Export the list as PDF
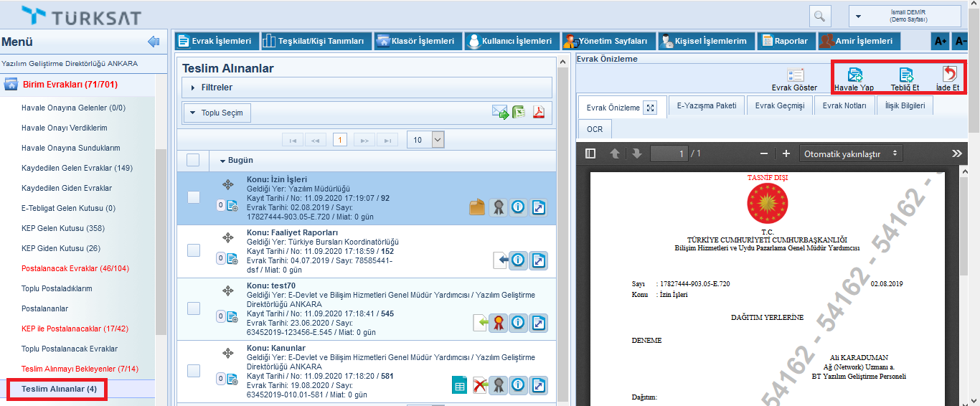The width and height of the screenshot is (980, 406). coord(538,112)
